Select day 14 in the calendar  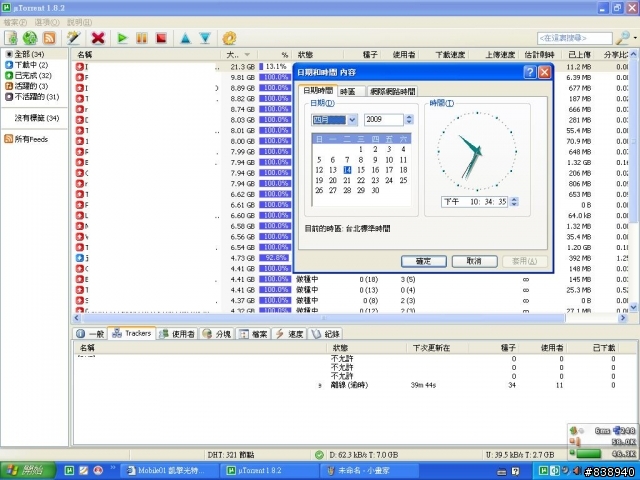(347, 170)
